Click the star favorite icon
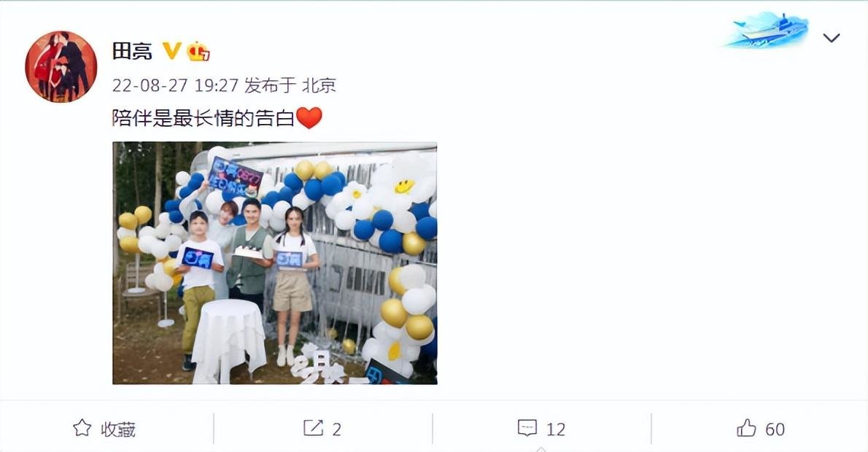This screenshot has height=452, width=868. click(x=82, y=428)
